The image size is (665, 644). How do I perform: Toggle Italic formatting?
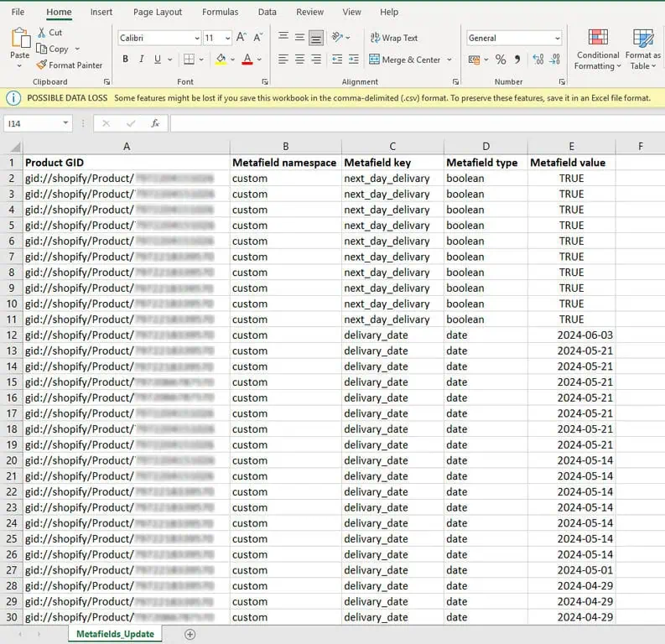[142, 59]
